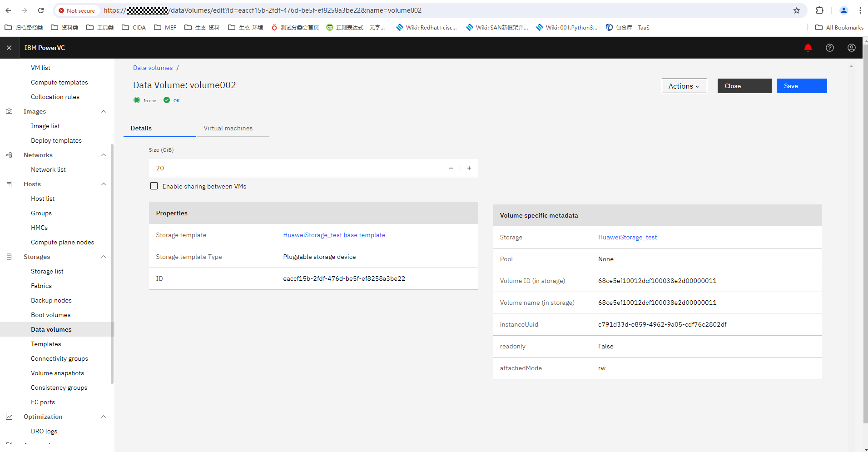
Task: Select the Details tab
Action: pyautogui.click(x=160, y=128)
